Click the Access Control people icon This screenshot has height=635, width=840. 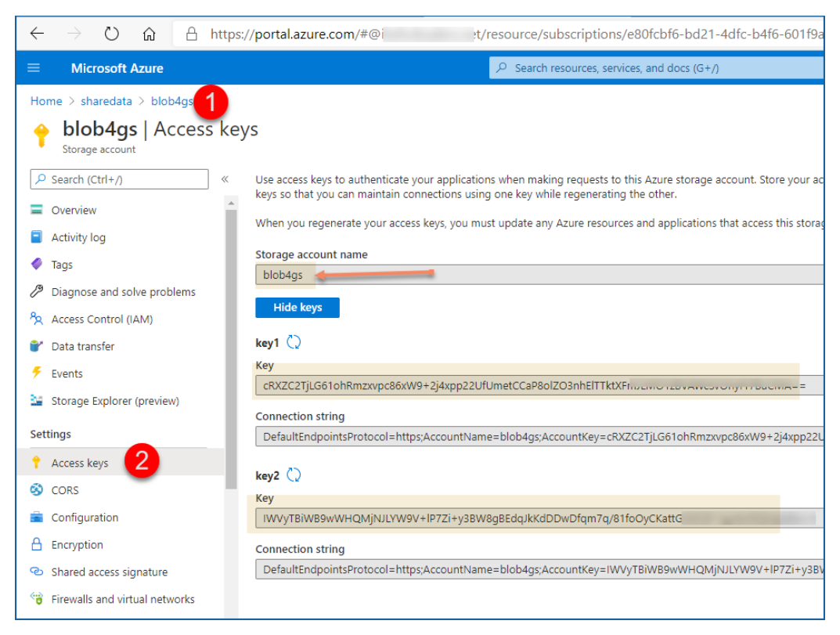tap(37, 319)
